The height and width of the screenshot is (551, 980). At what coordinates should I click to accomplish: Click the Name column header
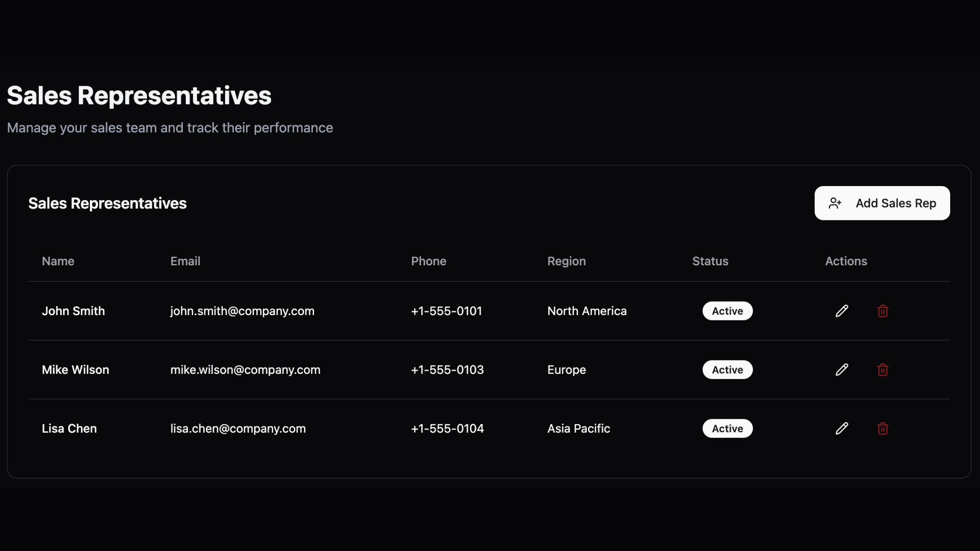(58, 261)
